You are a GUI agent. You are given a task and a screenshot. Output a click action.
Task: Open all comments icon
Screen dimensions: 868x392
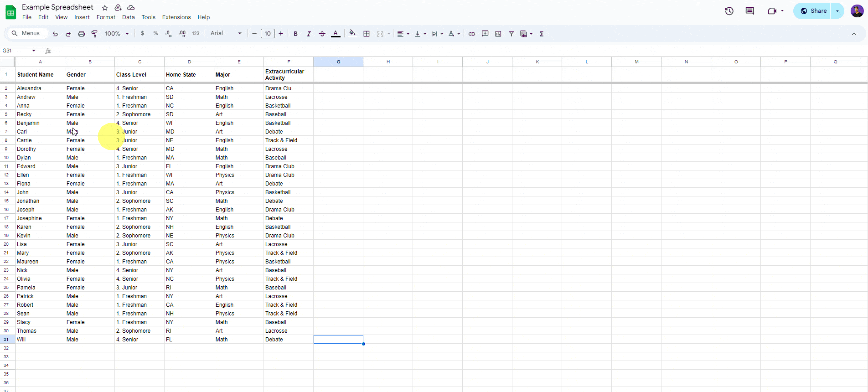click(x=750, y=11)
